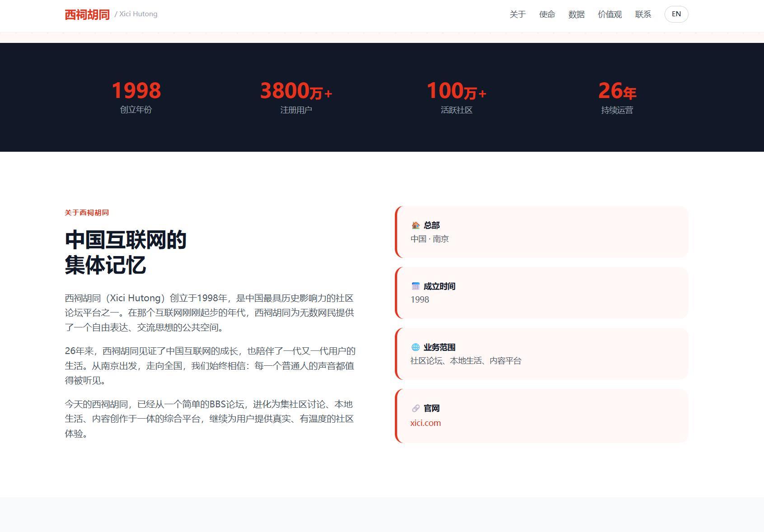The height and width of the screenshot is (532, 764).
Task: Click the 3800万+ 注册用户 statistic
Action: [x=296, y=97]
